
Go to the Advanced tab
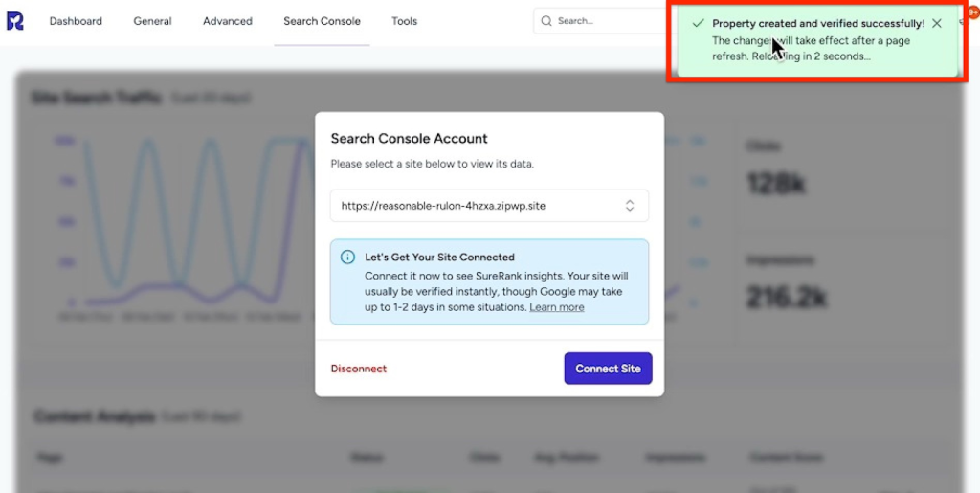coord(228,21)
